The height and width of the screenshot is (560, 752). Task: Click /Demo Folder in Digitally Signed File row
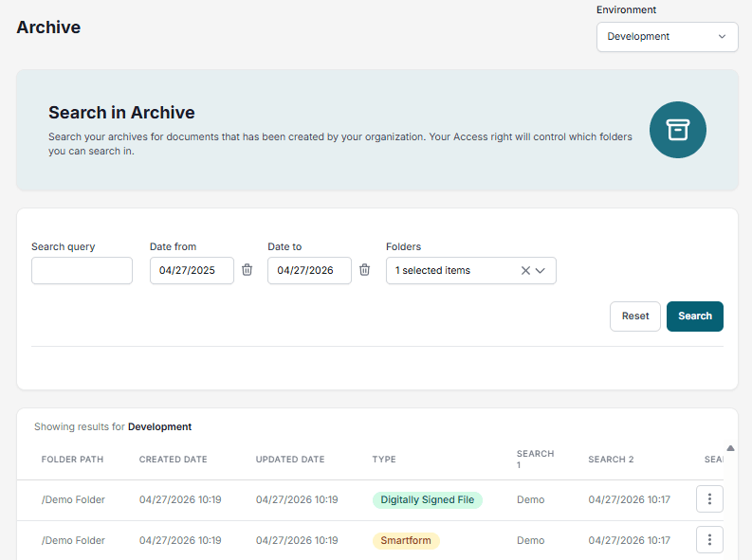coord(73,499)
